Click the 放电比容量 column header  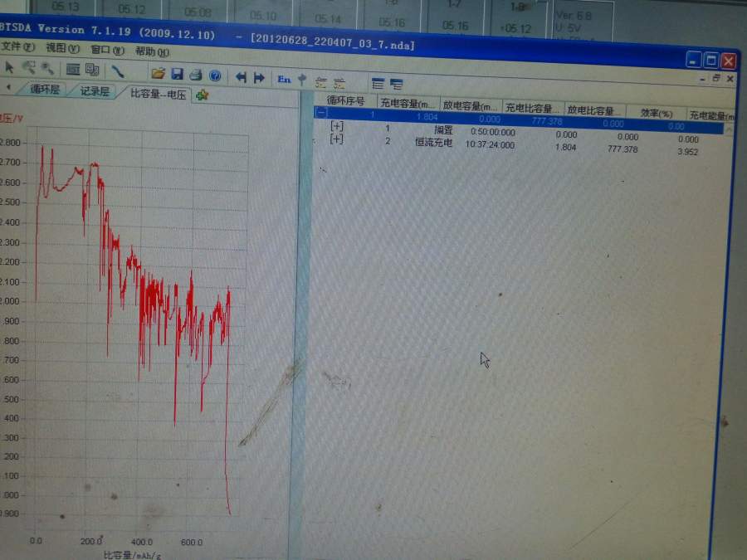point(593,110)
